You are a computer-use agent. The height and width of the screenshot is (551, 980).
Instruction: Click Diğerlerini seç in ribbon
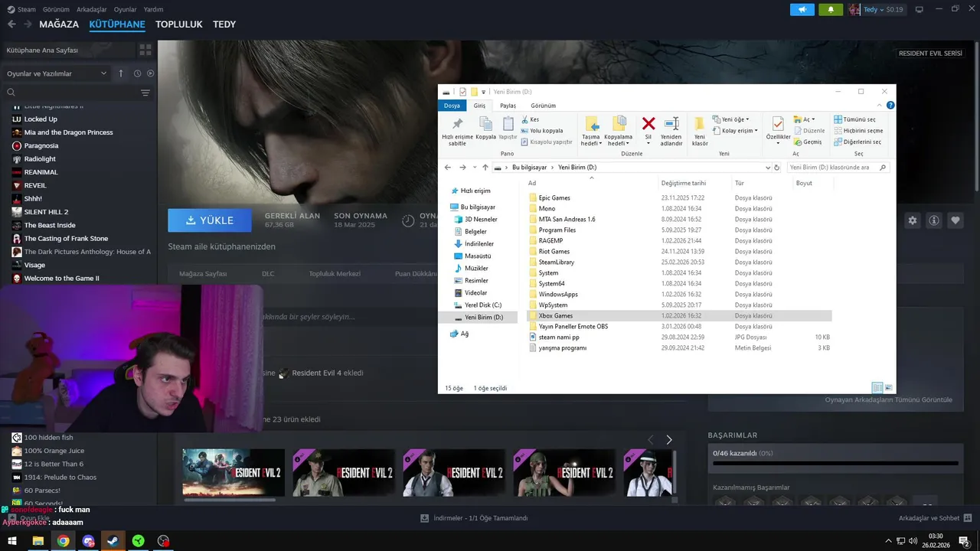[857, 142]
